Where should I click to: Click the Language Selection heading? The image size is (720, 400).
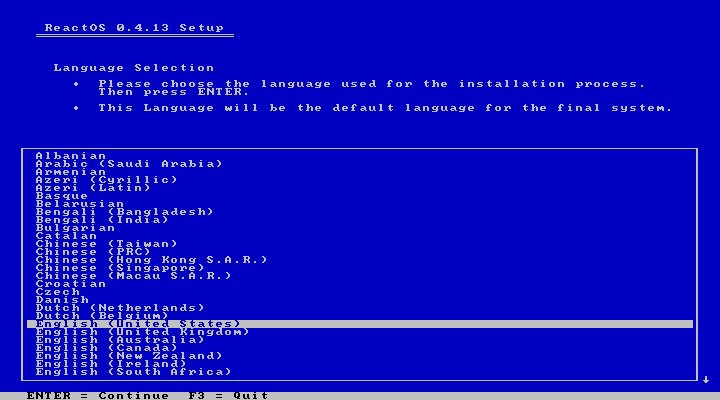point(134,68)
